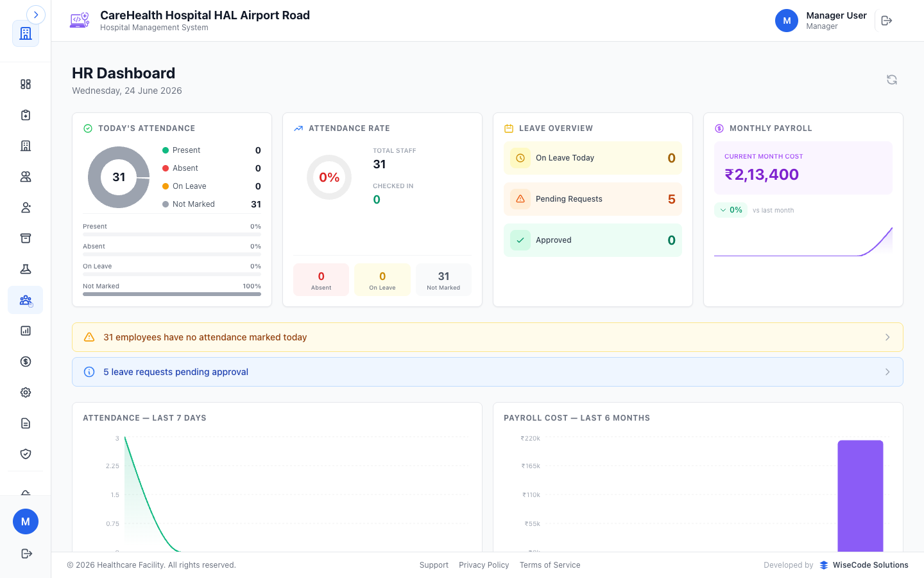The height and width of the screenshot is (578, 924).
Task: Expand the sidebar with the chevron button
Action: pos(36,14)
